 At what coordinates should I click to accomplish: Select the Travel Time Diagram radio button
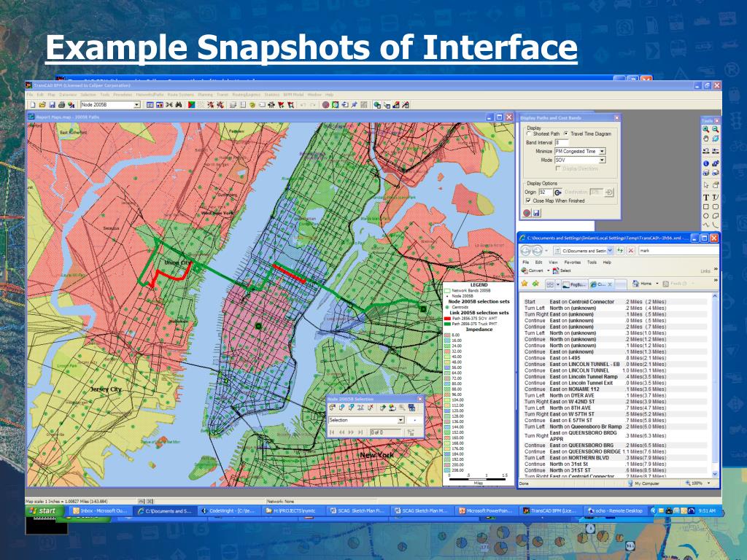[566, 134]
